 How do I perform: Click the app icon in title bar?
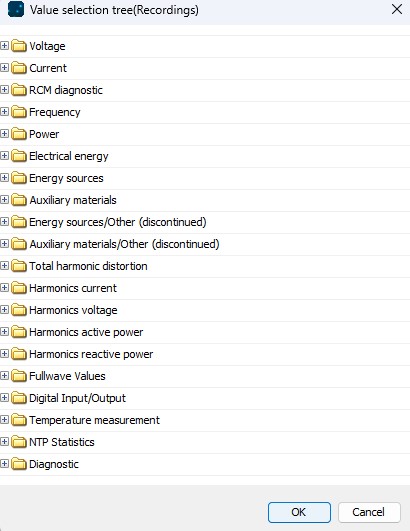pyautogui.click(x=16, y=9)
